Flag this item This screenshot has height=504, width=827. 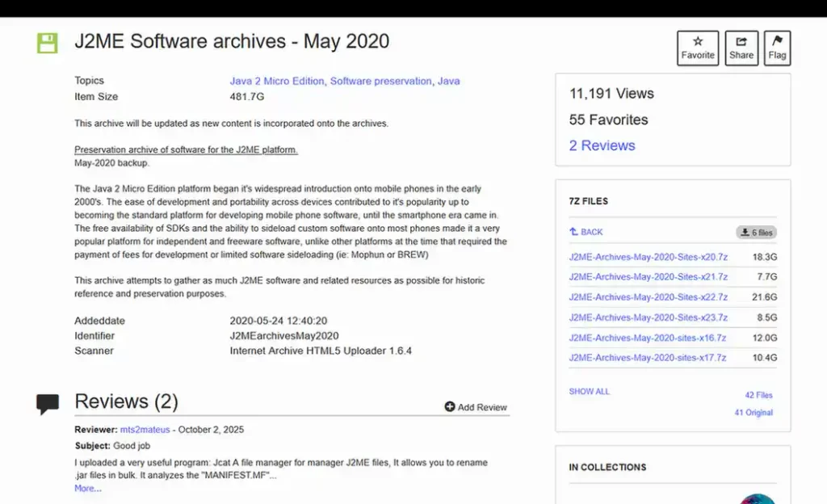click(777, 48)
